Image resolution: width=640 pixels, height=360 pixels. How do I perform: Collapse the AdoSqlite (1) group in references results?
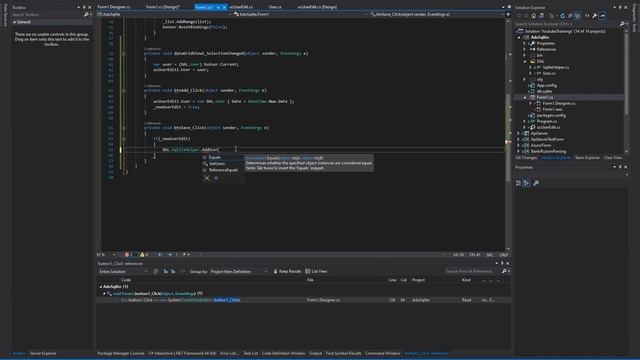pyautogui.click(x=100, y=287)
